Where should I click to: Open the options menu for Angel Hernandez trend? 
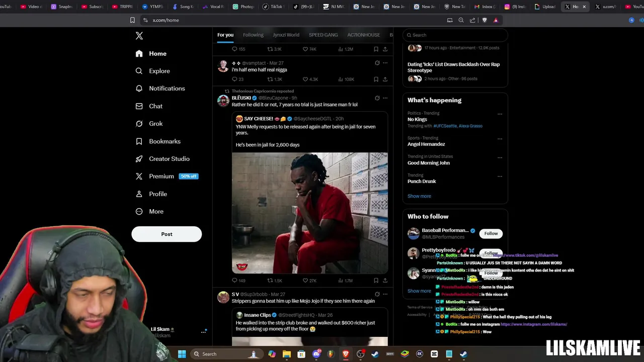tap(500, 139)
